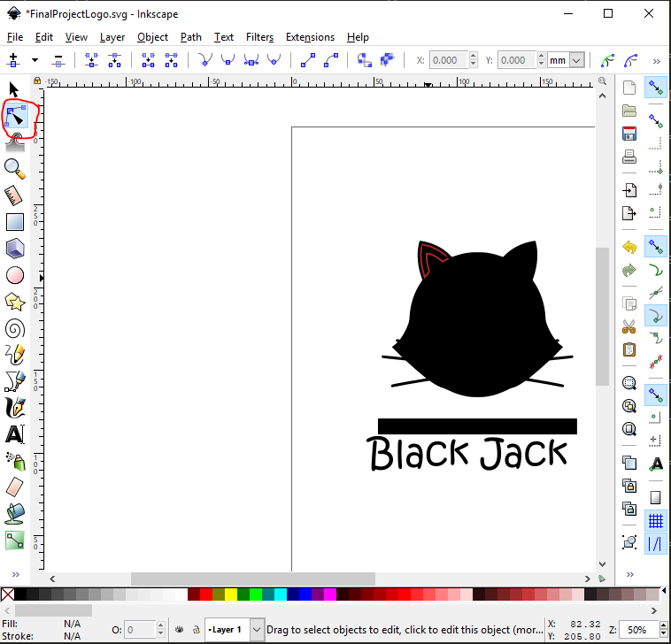
Task: Expand the node toolbar overflow chevron
Action: (x=657, y=62)
